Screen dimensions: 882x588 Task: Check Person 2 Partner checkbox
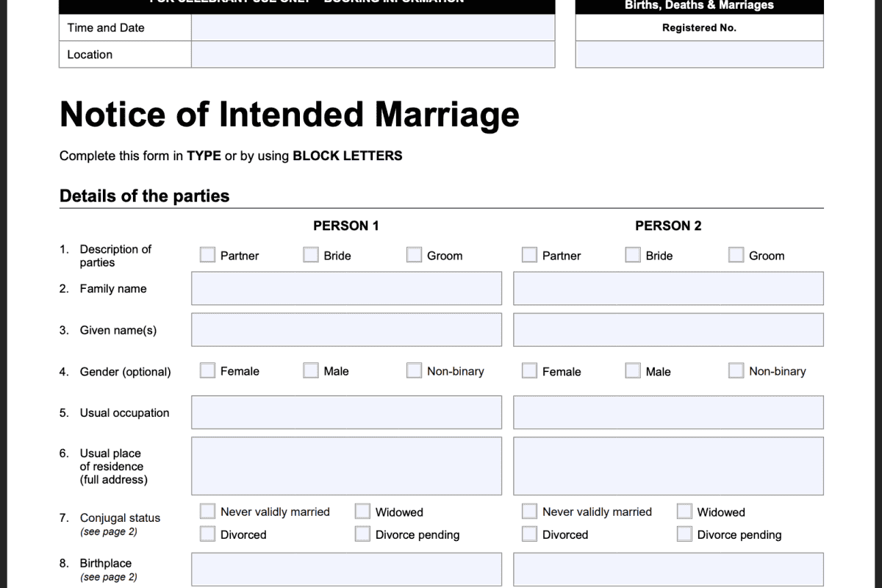tap(529, 255)
